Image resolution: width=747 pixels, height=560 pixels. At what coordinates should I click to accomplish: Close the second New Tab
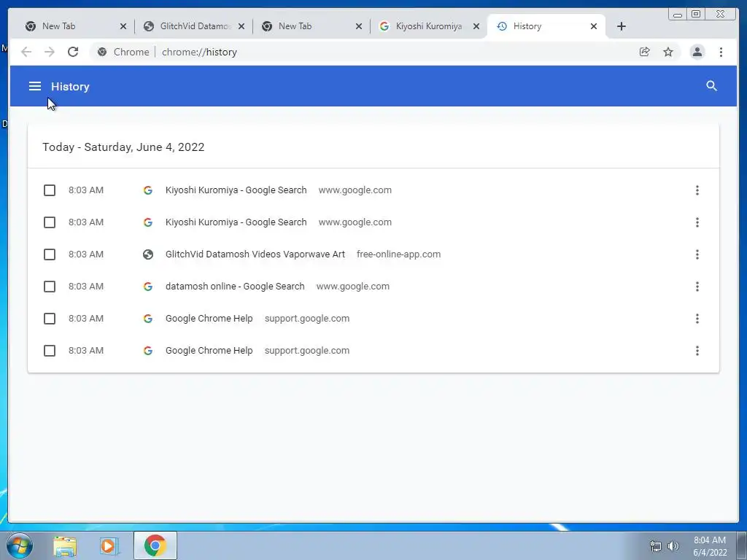click(x=359, y=26)
